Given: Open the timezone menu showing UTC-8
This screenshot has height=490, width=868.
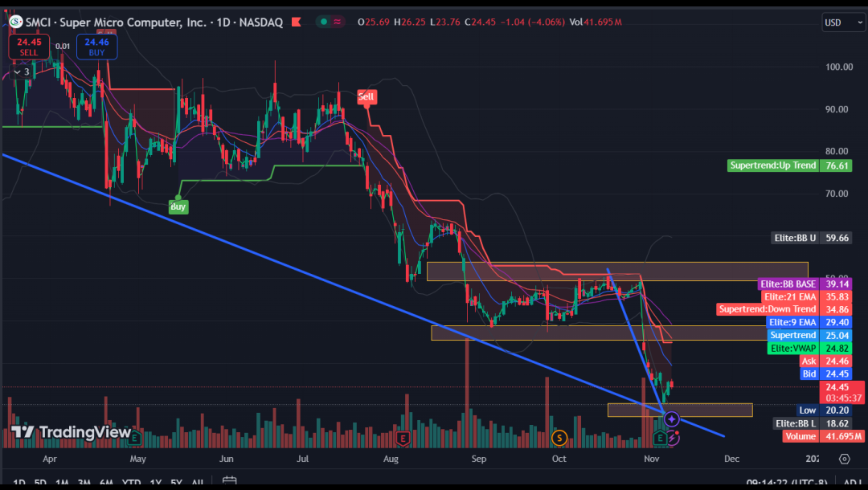Looking at the screenshot, I should pyautogui.click(x=787, y=483).
